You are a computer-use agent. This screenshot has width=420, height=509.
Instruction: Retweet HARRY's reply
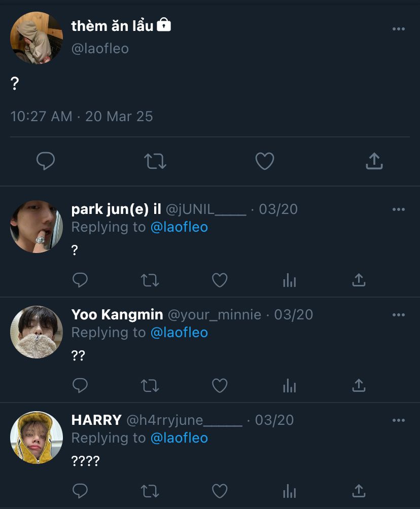[150, 491]
